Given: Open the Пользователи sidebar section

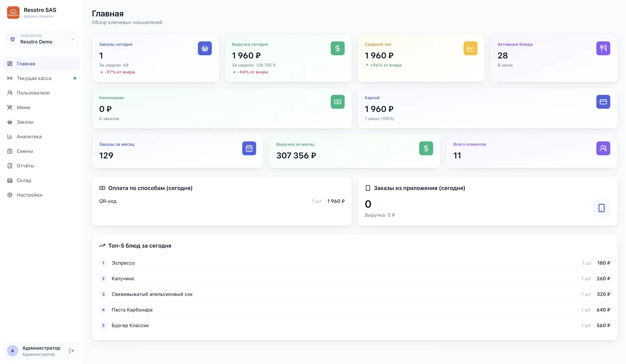Looking at the screenshot, I should 41,93.
